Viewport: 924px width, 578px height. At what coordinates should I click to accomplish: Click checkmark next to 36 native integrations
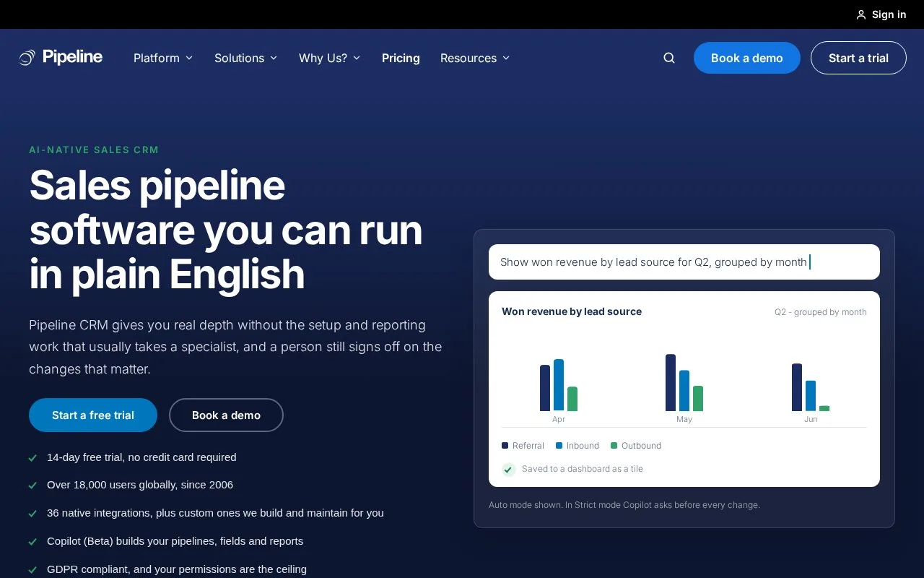pyautogui.click(x=32, y=514)
